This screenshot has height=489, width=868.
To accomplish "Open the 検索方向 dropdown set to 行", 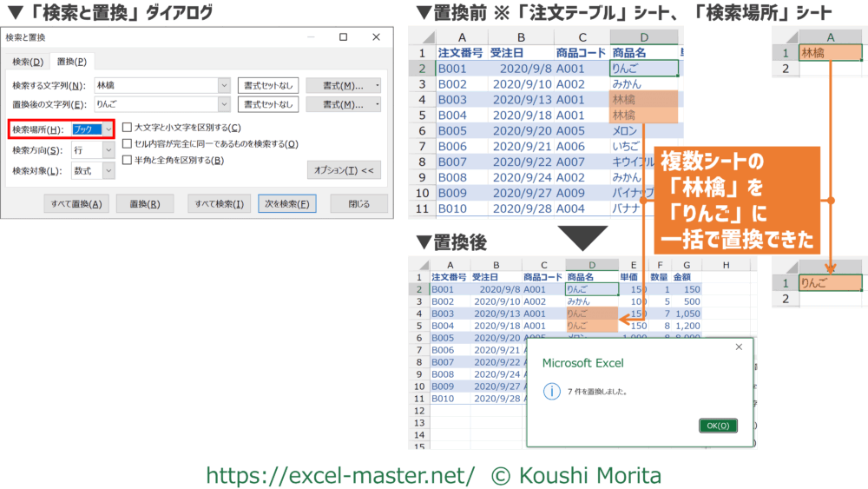I will point(108,150).
